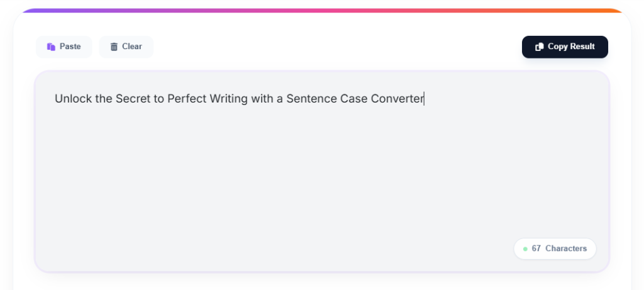Hit the dark Copy Result button
The width and height of the screenshot is (644, 290).
[x=565, y=47]
